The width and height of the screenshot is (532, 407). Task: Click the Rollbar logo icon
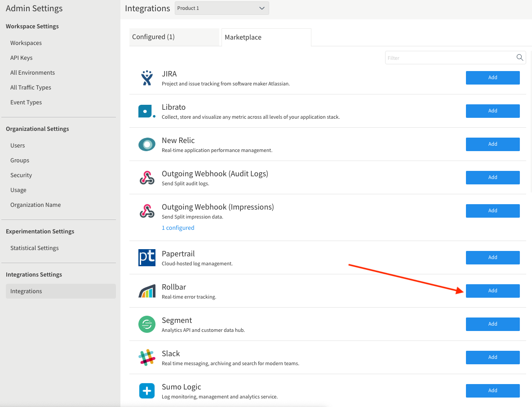147,291
